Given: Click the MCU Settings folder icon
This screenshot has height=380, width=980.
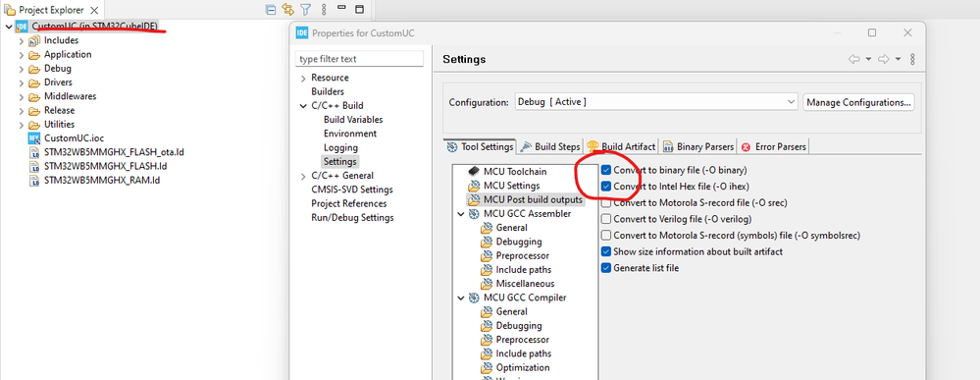Looking at the screenshot, I should pyautogui.click(x=474, y=186).
